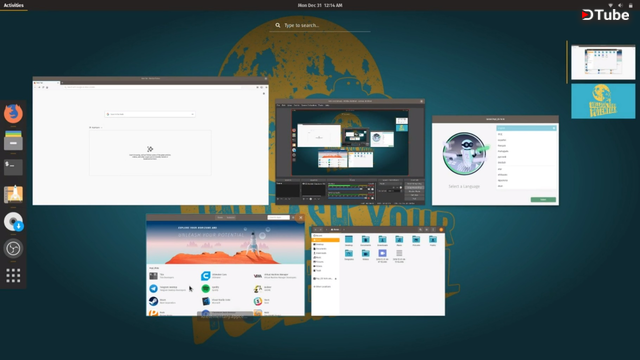
Task: Select the language installer window preview
Action: pos(495,160)
